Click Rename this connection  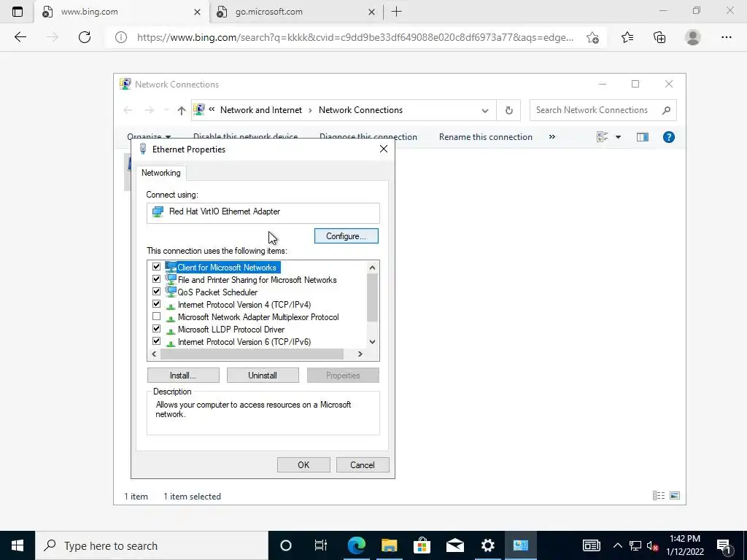pyautogui.click(x=485, y=137)
